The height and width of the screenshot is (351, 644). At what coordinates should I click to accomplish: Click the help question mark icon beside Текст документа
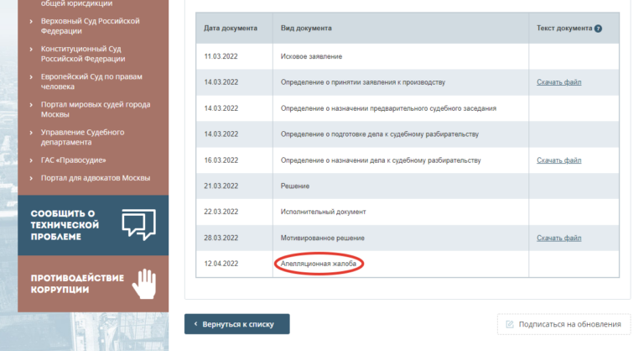click(x=598, y=29)
